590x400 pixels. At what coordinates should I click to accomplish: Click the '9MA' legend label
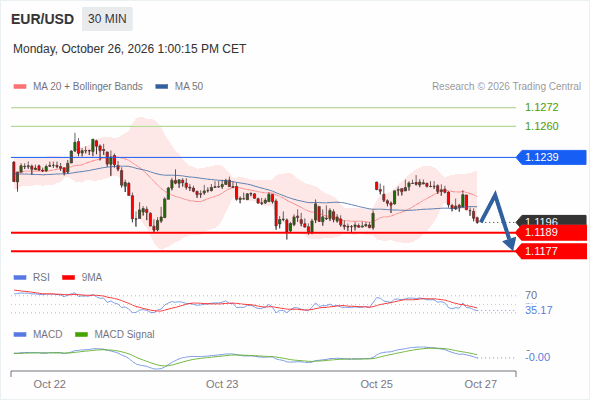[92, 278]
